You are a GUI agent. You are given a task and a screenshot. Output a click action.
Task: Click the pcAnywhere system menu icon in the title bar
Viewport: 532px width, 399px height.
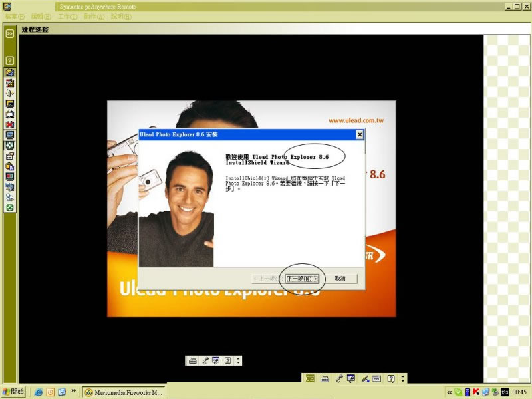[x=7, y=7]
